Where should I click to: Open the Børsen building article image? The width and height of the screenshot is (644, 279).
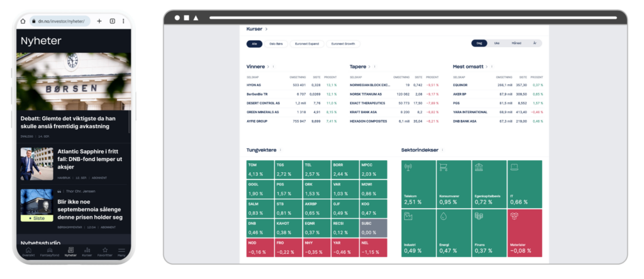click(74, 81)
